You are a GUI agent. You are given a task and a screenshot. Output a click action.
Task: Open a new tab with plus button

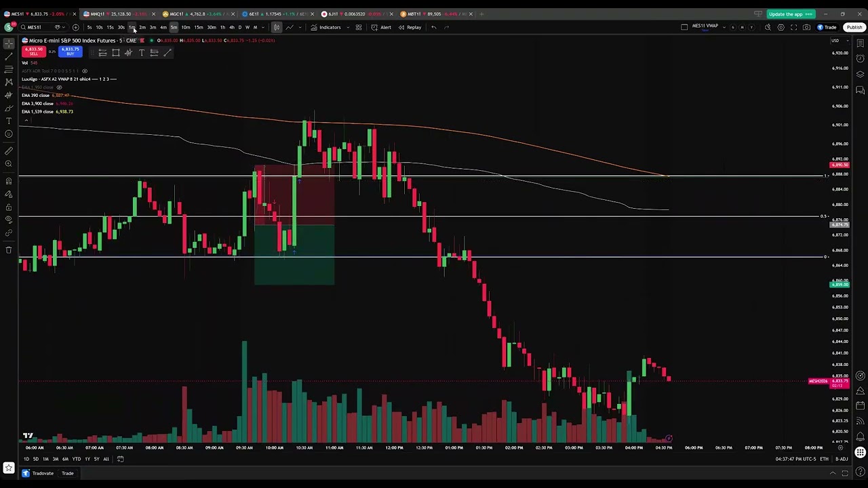tap(481, 14)
